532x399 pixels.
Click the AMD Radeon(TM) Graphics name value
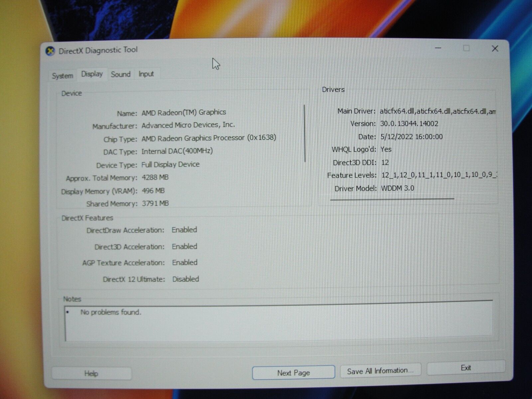(184, 112)
